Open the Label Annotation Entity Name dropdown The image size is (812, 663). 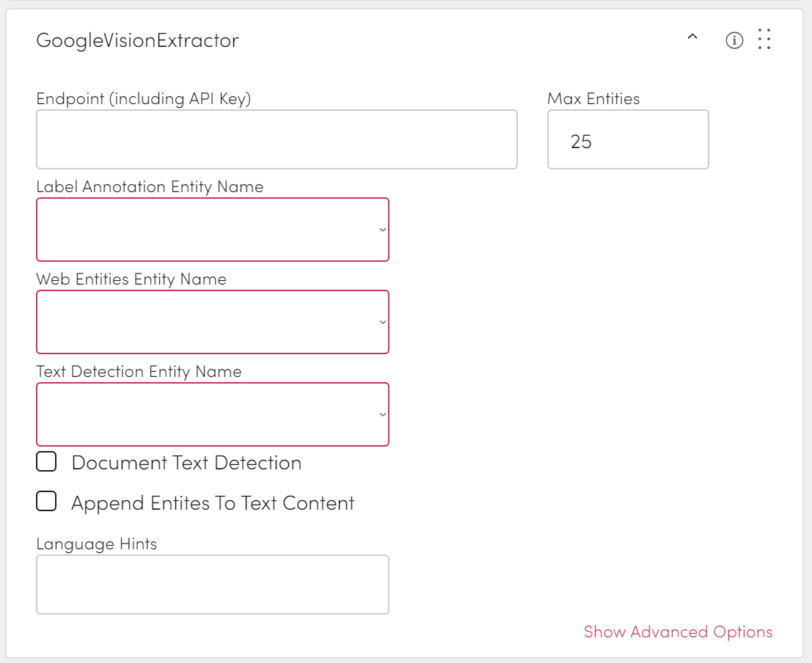pyautogui.click(x=213, y=230)
